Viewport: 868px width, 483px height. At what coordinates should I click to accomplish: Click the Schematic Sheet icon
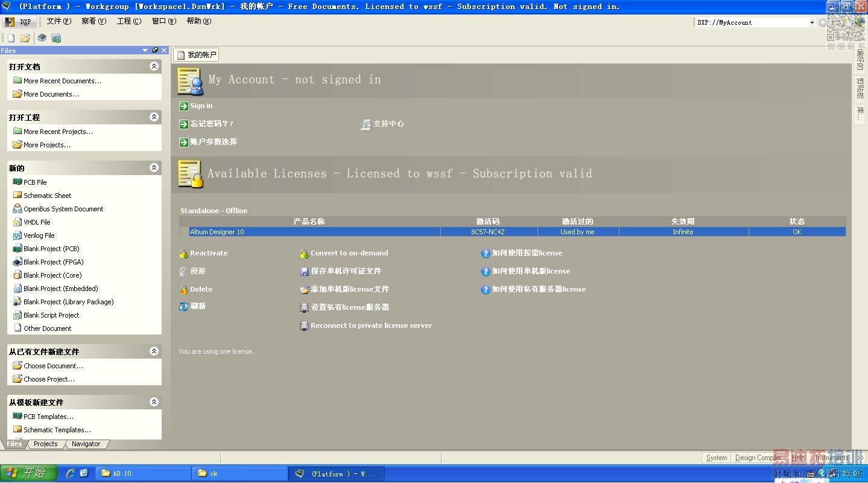[x=17, y=195]
